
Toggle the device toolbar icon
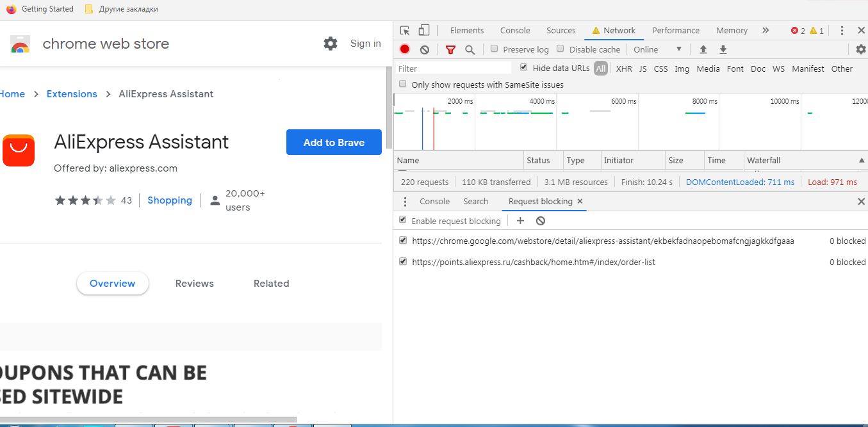coord(423,30)
